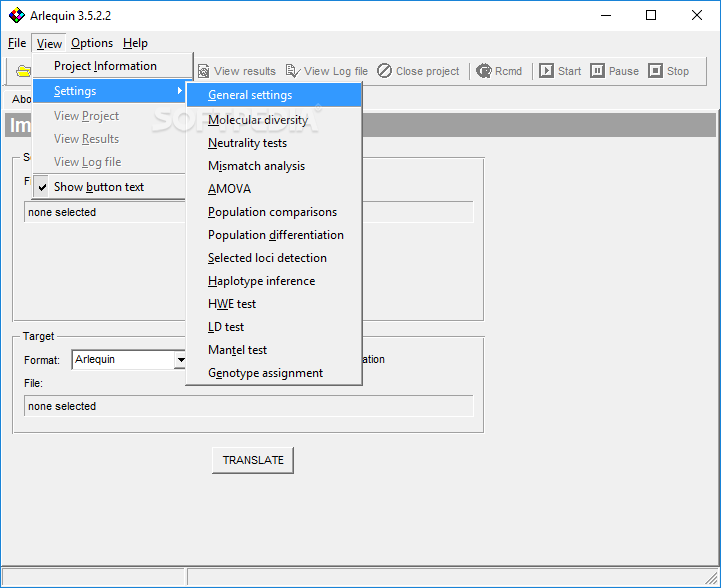Launch Rcmd from the toolbar icon
The width and height of the screenshot is (721, 588).
tap(484, 71)
